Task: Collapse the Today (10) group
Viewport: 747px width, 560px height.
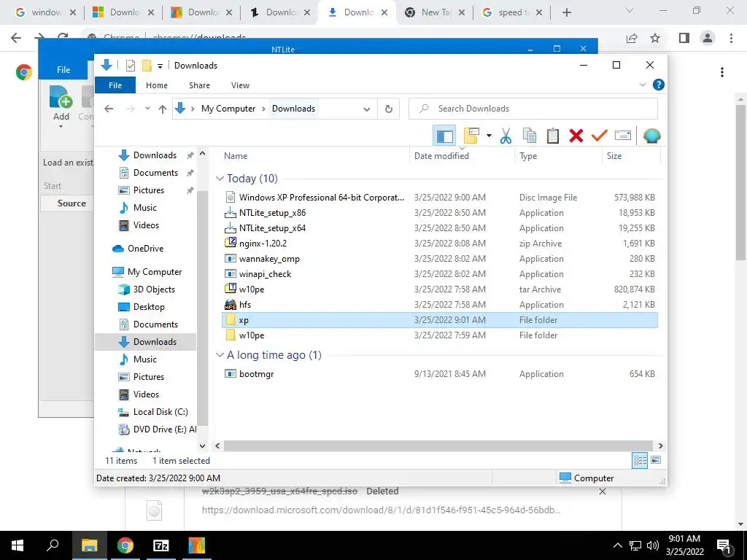Action: (220, 179)
